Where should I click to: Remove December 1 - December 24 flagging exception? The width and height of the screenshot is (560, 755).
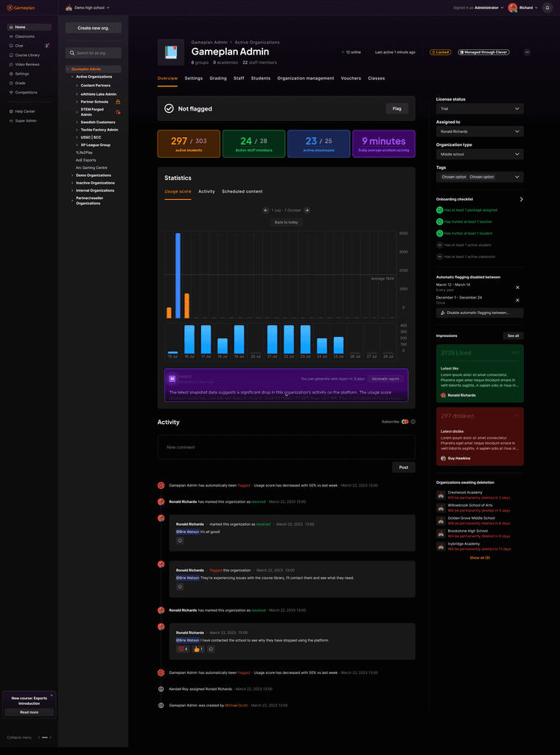tap(518, 301)
